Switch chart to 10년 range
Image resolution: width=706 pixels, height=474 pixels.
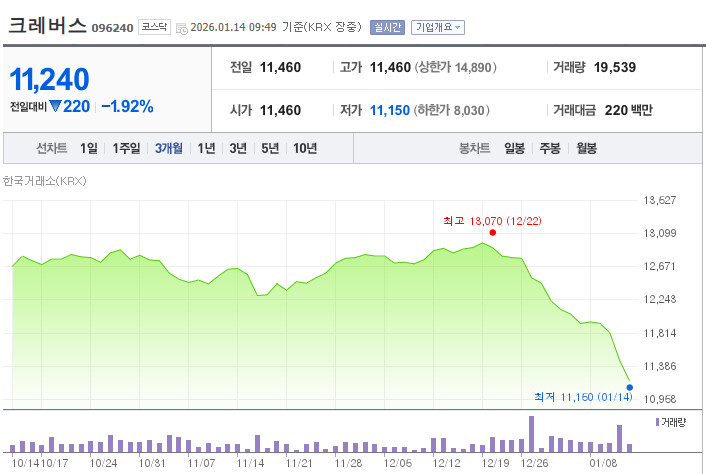305,148
